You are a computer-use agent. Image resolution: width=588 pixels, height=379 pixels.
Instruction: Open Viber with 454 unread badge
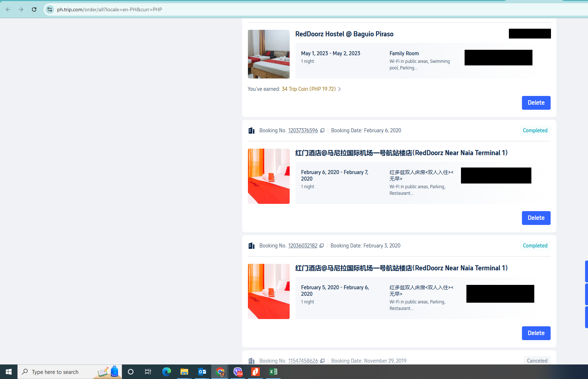pos(238,372)
